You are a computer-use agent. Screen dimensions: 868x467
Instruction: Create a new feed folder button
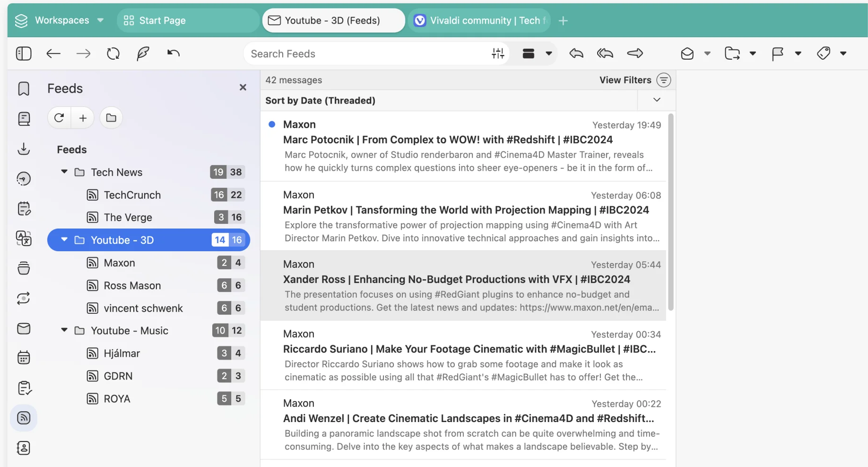click(x=111, y=118)
